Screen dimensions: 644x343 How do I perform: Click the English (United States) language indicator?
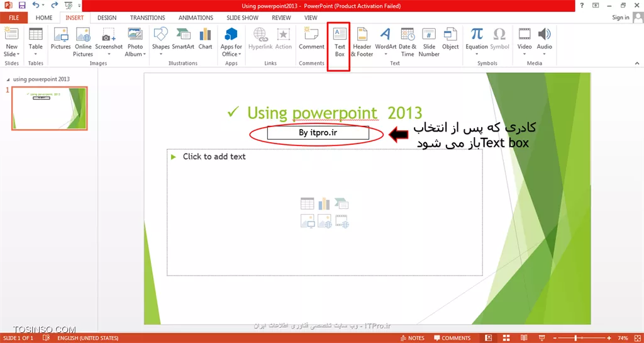coord(88,338)
